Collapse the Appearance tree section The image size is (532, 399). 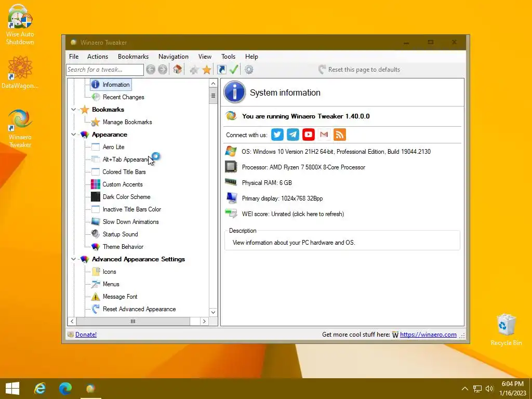(x=73, y=135)
